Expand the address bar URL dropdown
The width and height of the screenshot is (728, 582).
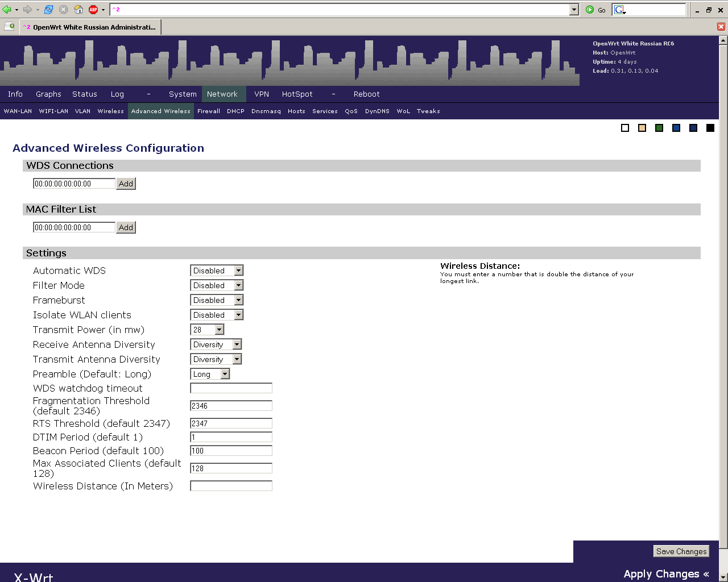tap(574, 10)
